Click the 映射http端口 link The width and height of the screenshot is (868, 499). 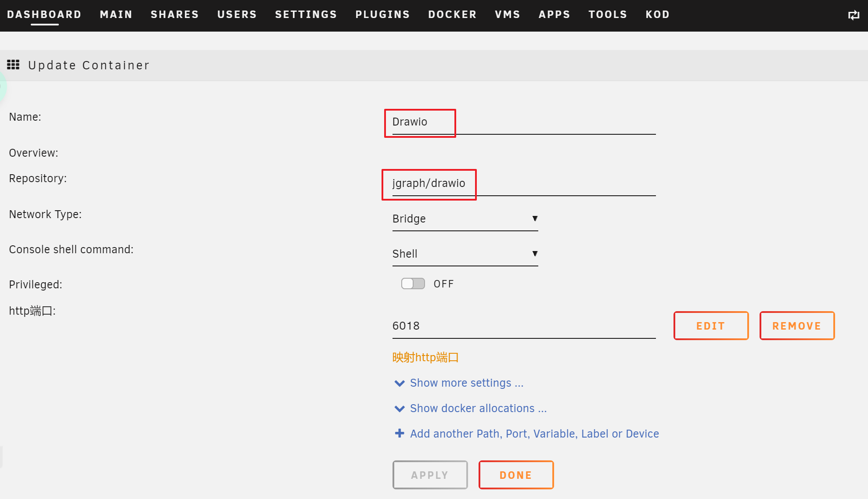coord(425,357)
